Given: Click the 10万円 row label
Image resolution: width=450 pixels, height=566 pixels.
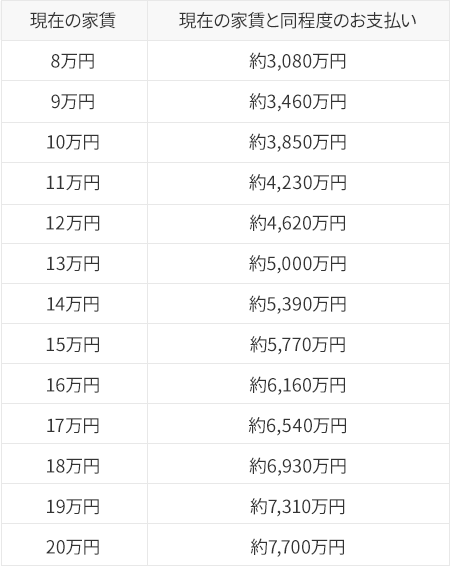Looking at the screenshot, I should pos(73,142).
